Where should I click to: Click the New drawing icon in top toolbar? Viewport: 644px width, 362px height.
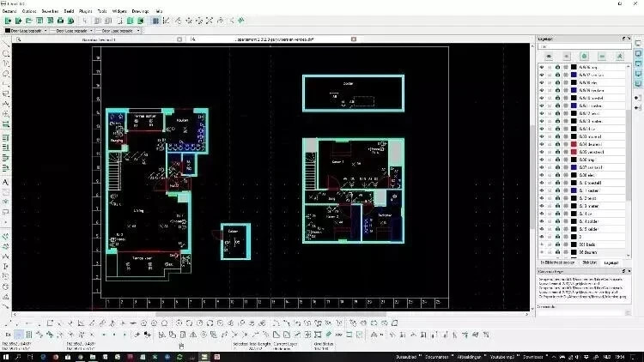click(x=8, y=21)
